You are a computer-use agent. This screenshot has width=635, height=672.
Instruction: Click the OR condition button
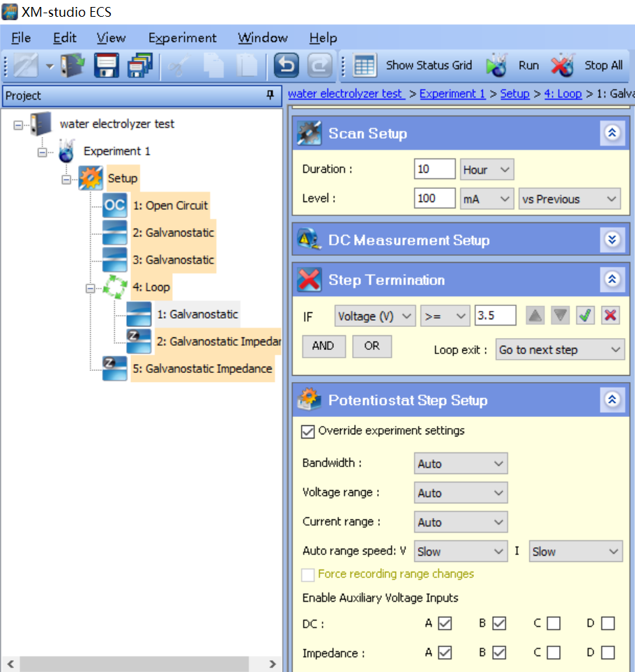(372, 346)
